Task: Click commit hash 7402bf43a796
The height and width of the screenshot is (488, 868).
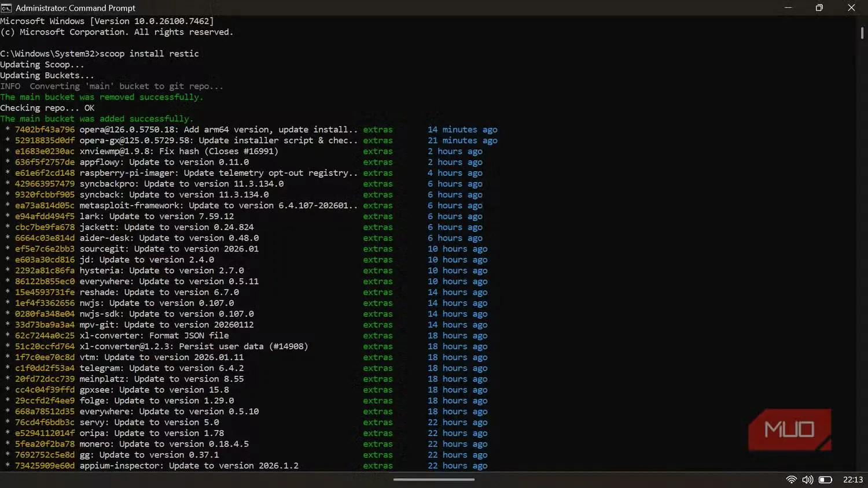Action: coord(45,130)
